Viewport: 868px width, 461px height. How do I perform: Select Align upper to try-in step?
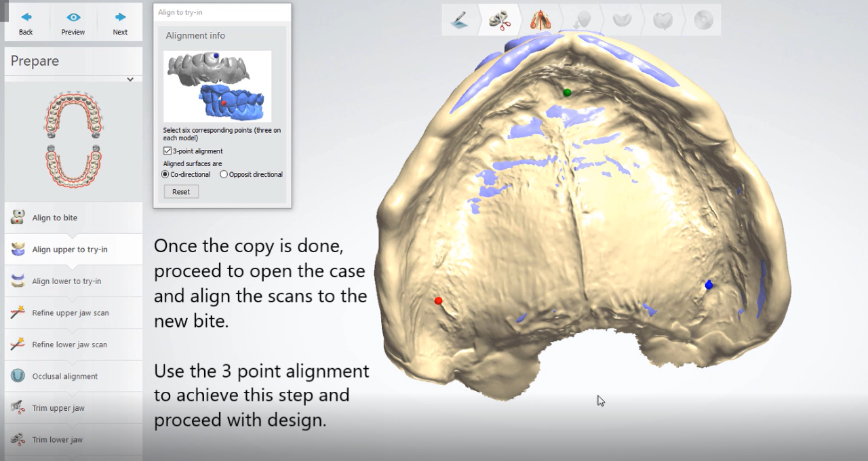73,249
